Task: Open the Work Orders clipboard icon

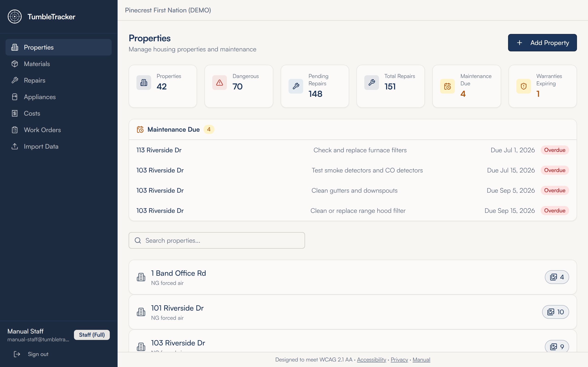Action: (14, 130)
